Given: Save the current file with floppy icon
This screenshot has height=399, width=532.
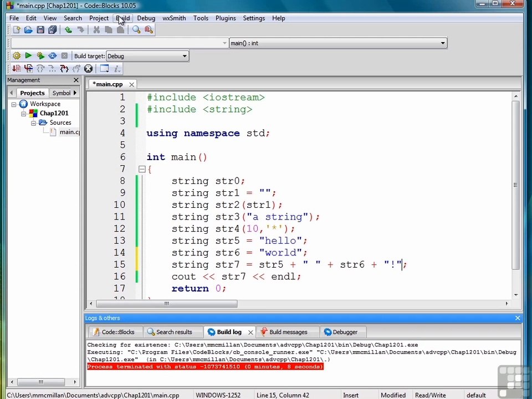Looking at the screenshot, I should click(x=40, y=30).
